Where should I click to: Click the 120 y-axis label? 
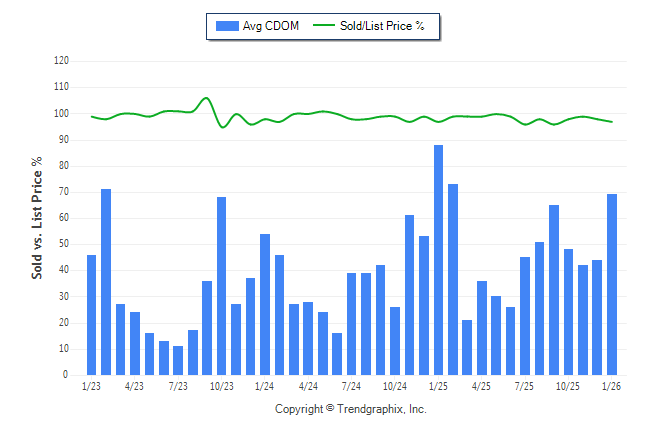point(61,61)
